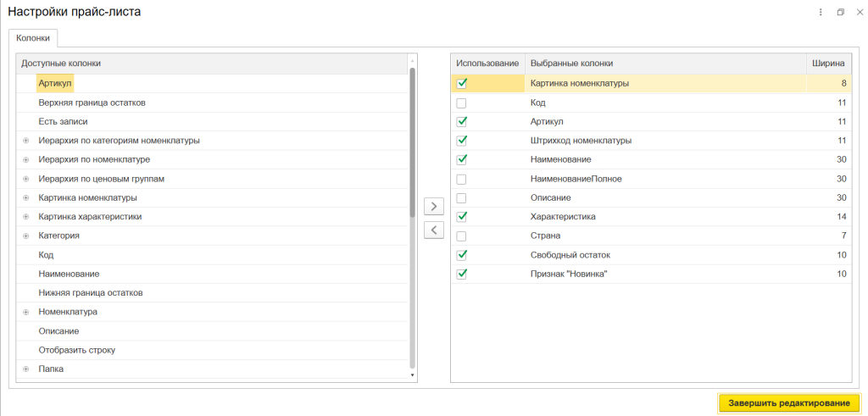Expand the Номенклатура tree node

pos(25,312)
